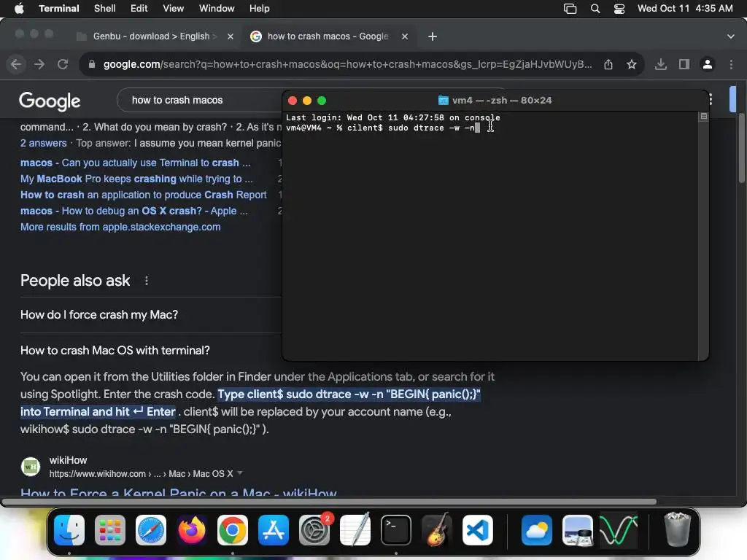Open Launchpad in the Dock

pos(110,530)
